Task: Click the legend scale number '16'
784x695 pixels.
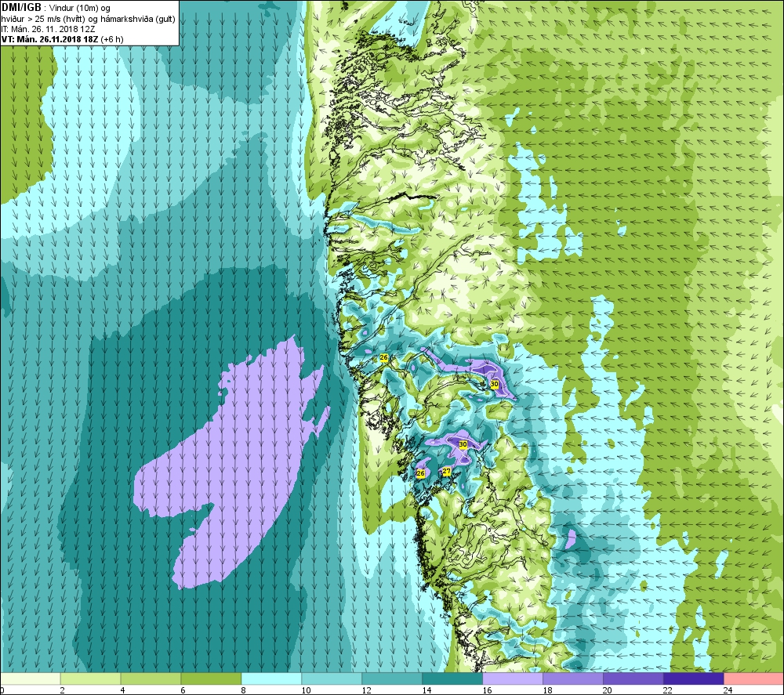Action: point(487,690)
